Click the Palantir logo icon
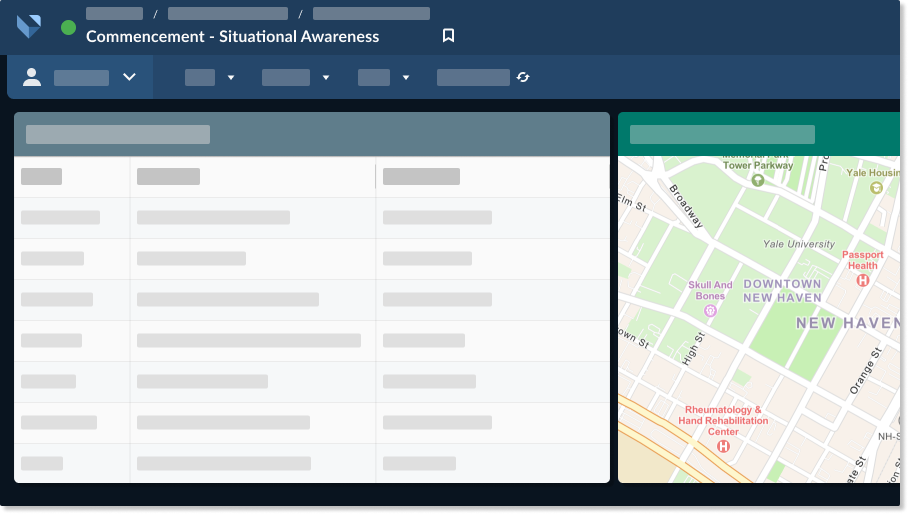908x514 pixels. click(29, 26)
